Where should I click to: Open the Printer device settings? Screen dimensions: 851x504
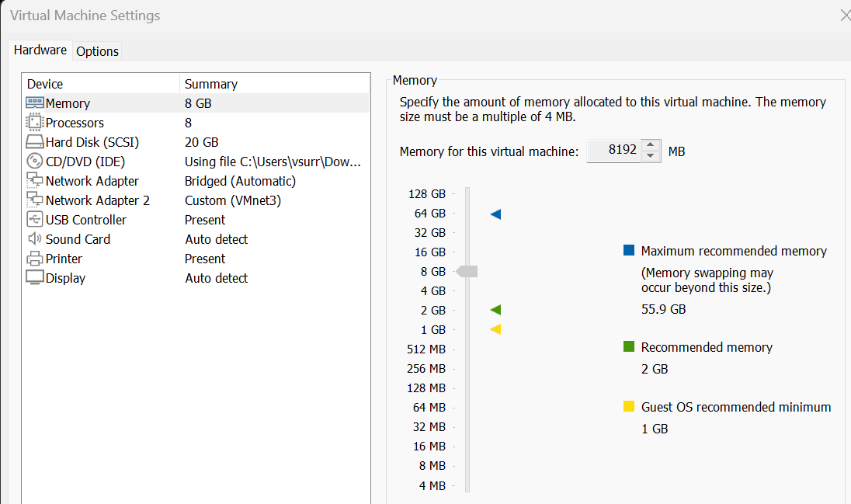[36, 258]
